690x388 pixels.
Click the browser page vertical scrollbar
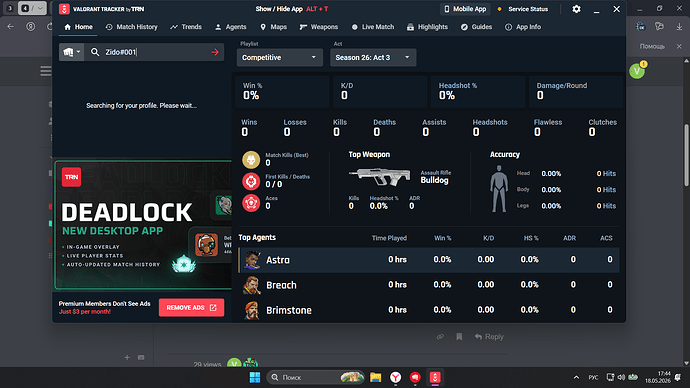coord(686,155)
